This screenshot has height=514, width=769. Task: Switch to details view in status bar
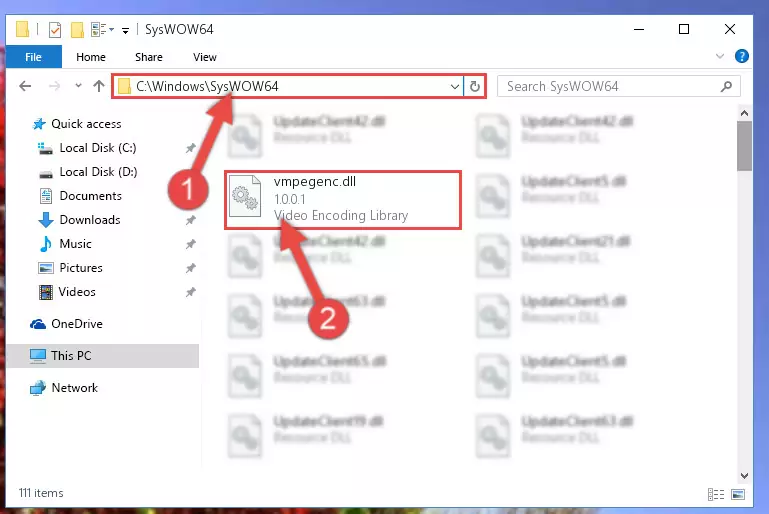tap(716, 494)
